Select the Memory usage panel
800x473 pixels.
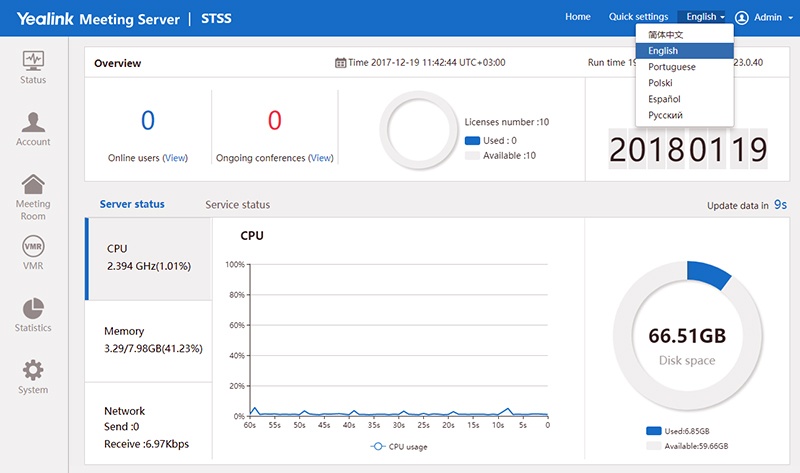[x=149, y=341]
